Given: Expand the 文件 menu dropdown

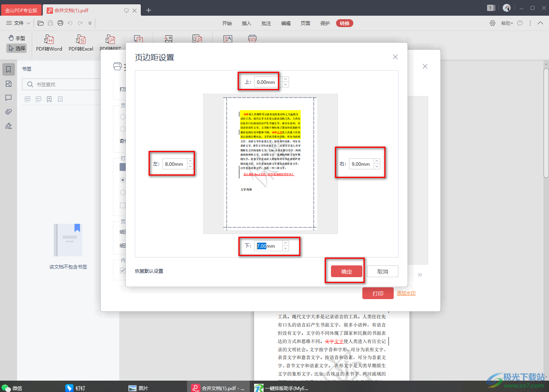Looking at the screenshot, I should (x=18, y=23).
